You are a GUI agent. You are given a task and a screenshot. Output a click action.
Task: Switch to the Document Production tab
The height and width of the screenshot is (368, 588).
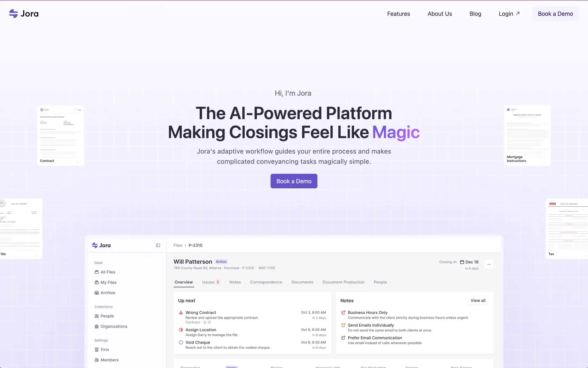pyautogui.click(x=343, y=282)
